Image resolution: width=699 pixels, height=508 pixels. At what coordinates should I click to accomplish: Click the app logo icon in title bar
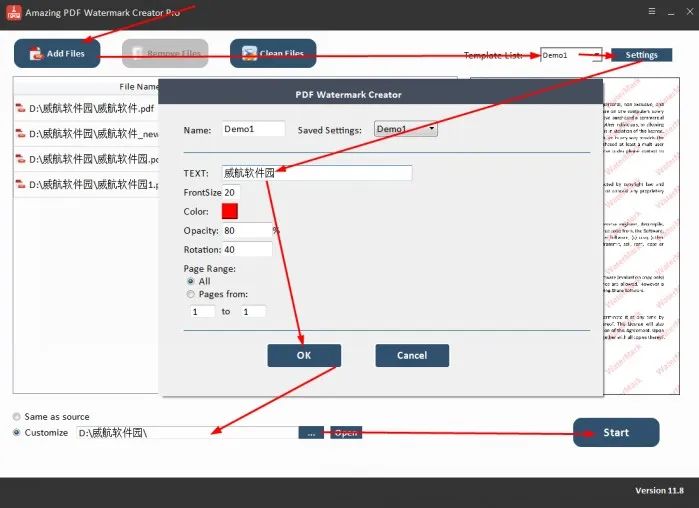pyautogui.click(x=14, y=13)
